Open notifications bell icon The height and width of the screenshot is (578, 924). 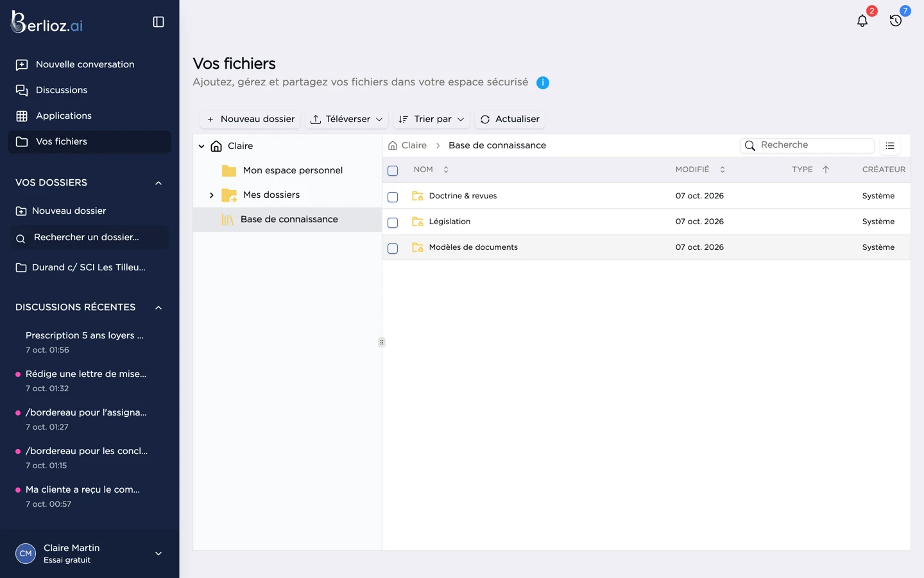(862, 21)
